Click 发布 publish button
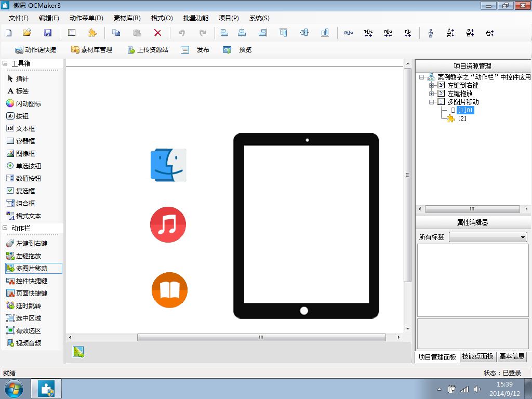532x399 pixels. [195, 49]
